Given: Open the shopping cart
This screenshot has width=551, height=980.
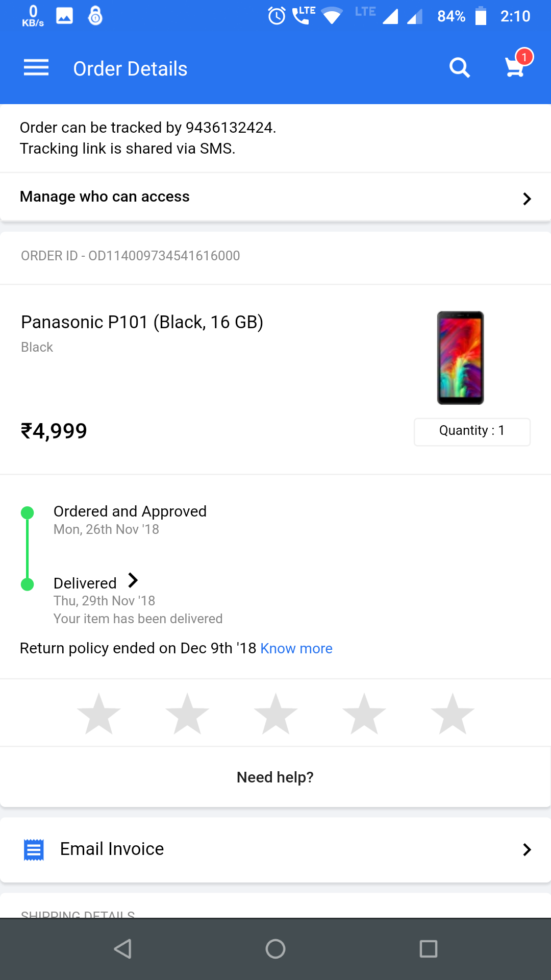Looking at the screenshot, I should click(x=516, y=67).
